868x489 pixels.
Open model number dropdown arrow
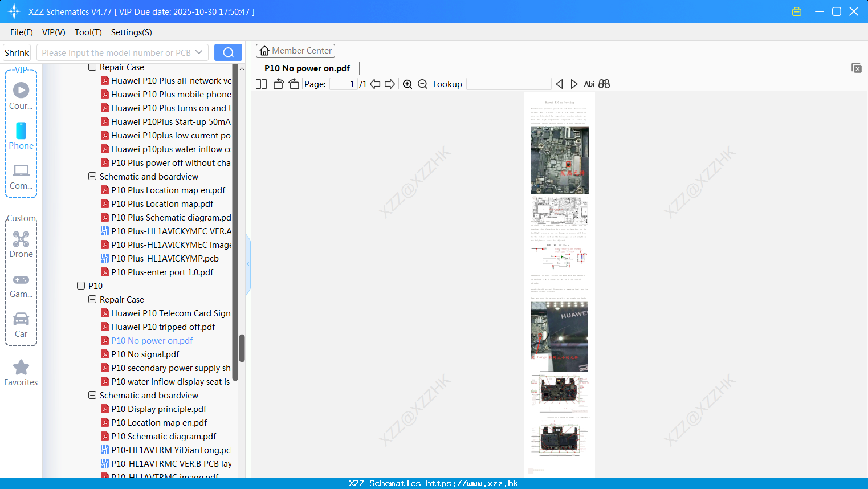click(x=199, y=52)
